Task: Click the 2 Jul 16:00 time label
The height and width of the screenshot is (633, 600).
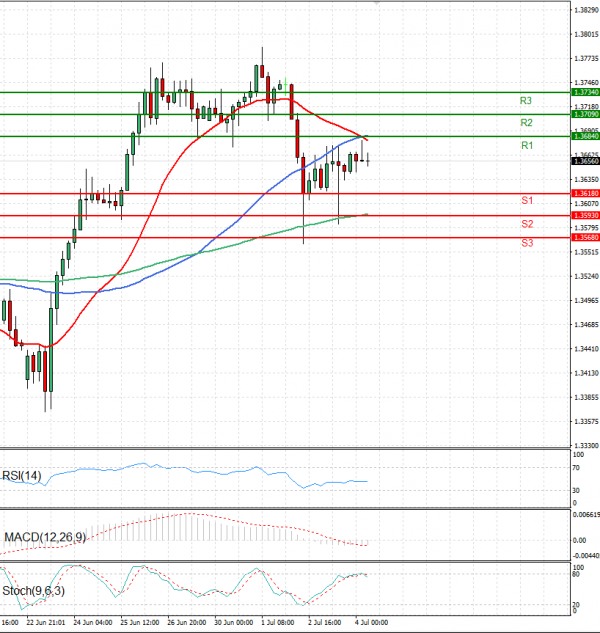Action: (x=325, y=623)
